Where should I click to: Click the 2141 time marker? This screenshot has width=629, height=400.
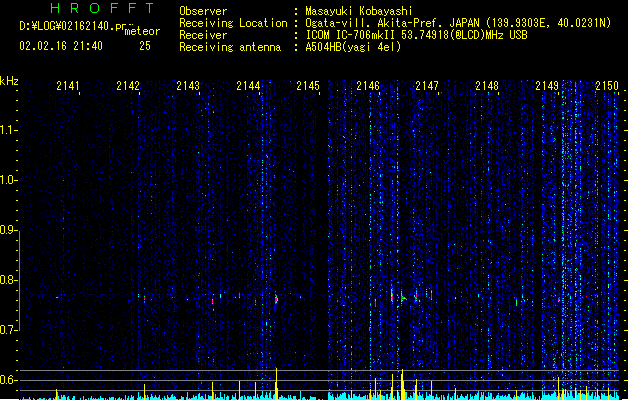[68, 86]
